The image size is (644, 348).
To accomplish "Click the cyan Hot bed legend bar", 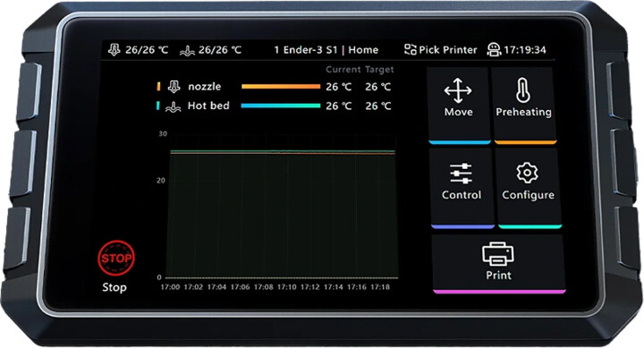I will tap(281, 106).
